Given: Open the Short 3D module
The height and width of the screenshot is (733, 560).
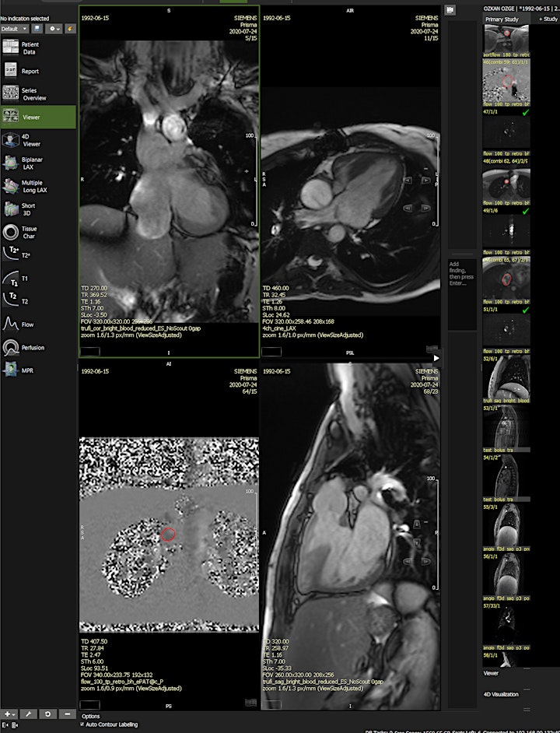Looking at the screenshot, I should 37,209.
